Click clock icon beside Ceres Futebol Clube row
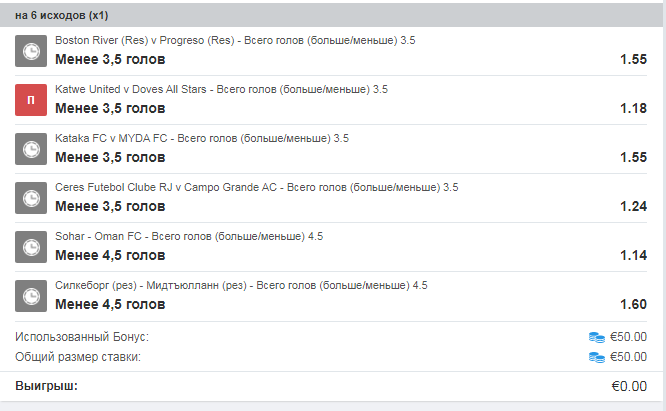The width and height of the screenshot is (666, 411). pyautogui.click(x=31, y=197)
